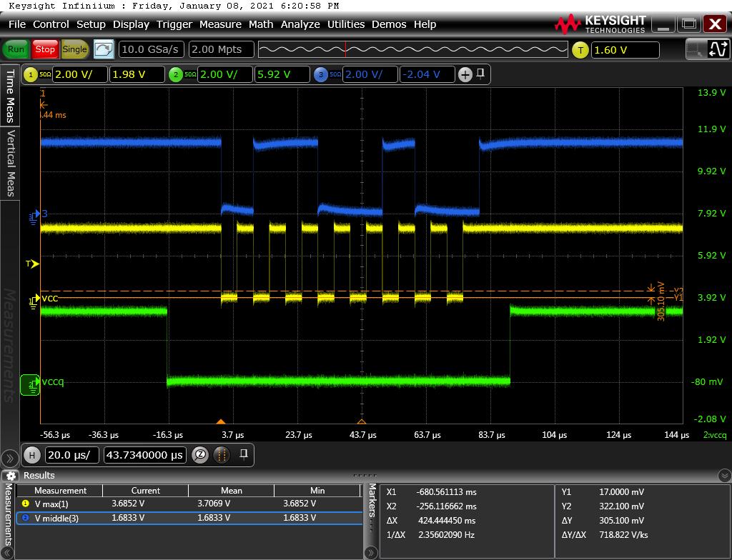Click the Min column header
The image size is (732, 560).
click(317, 491)
